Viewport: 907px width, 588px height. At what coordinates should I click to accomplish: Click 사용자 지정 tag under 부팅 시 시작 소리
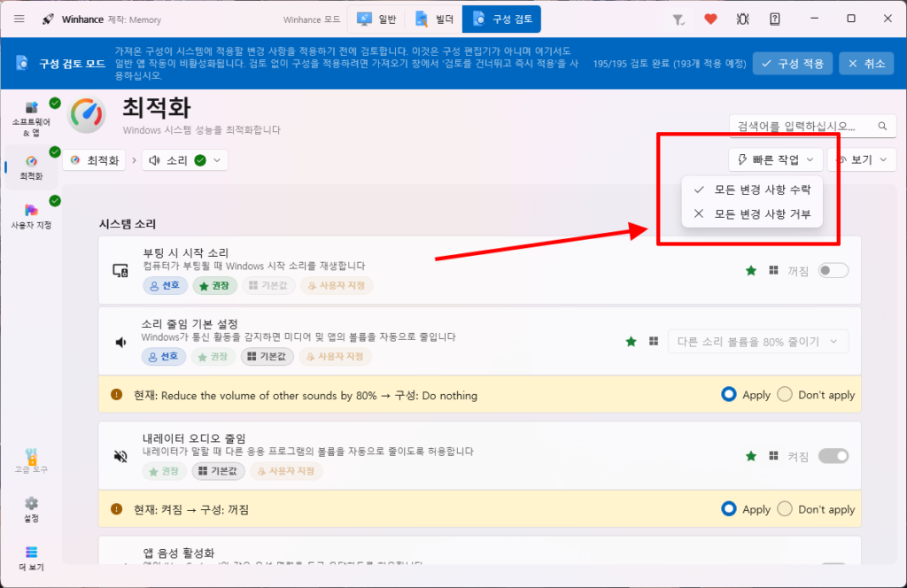(337, 286)
